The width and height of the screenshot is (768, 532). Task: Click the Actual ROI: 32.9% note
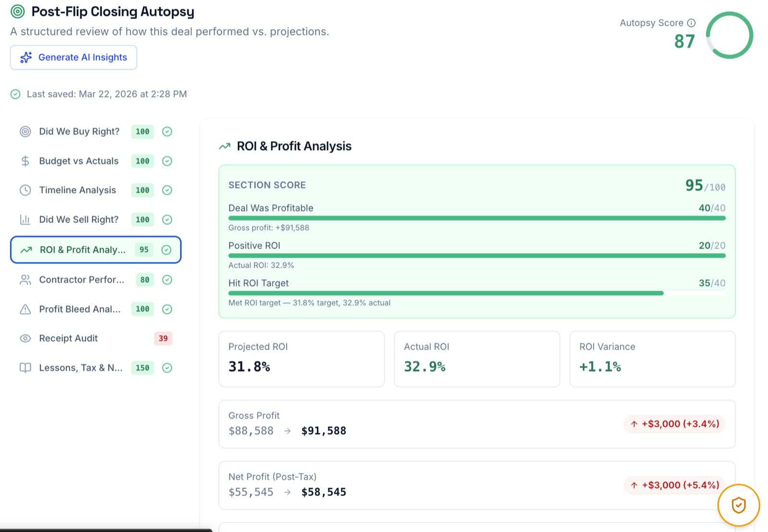[x=261, y=265]
